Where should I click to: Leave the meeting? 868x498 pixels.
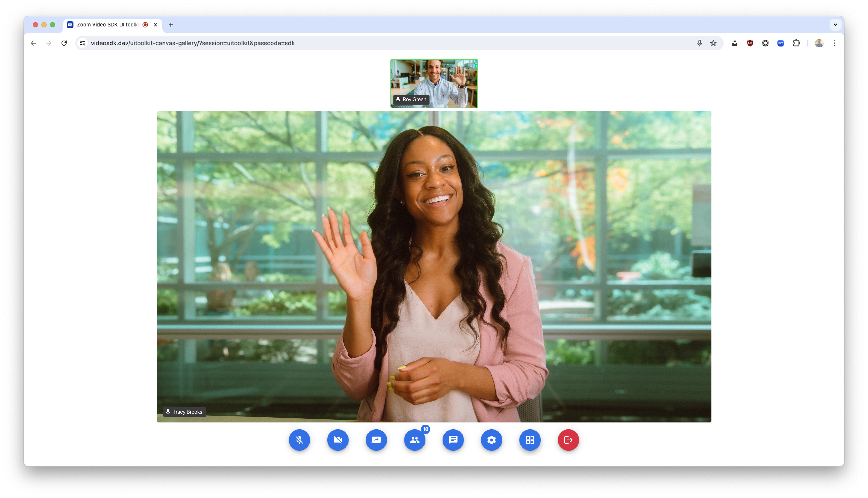(x=568, y=440)
